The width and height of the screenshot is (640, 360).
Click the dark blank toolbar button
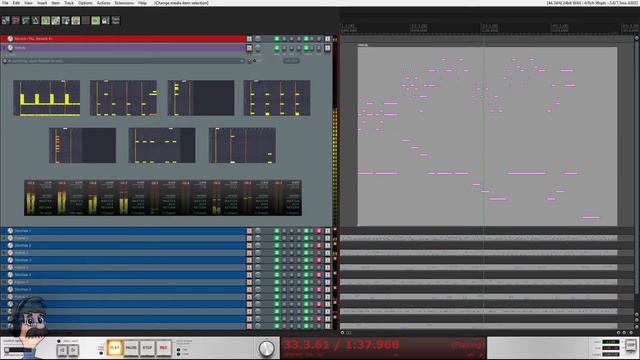coord(85,20)
